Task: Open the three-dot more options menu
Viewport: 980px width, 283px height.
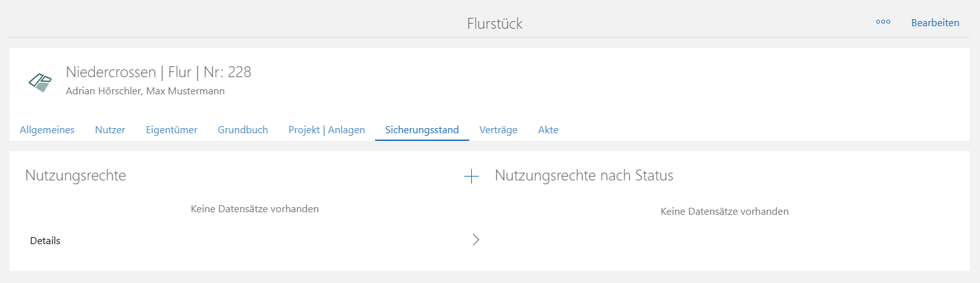Action: tap(883, 22)
